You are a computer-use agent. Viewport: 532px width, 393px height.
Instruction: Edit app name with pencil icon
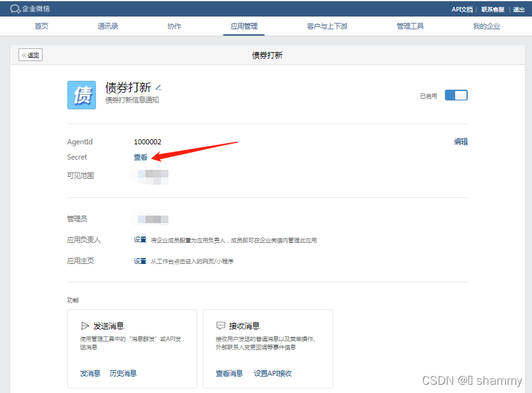tap(158, 88)
